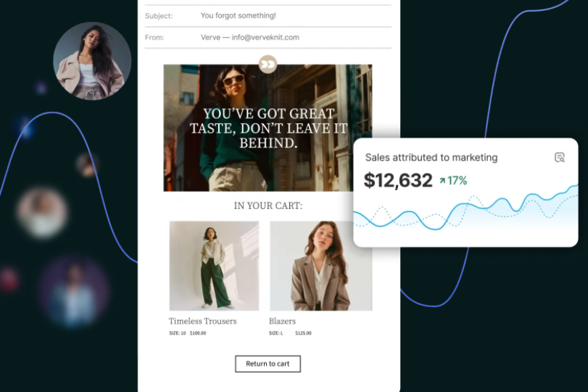This screenshot has height=392, width=588.
Task: Click the IN YOUR CART heading
Action: point(268,205)
